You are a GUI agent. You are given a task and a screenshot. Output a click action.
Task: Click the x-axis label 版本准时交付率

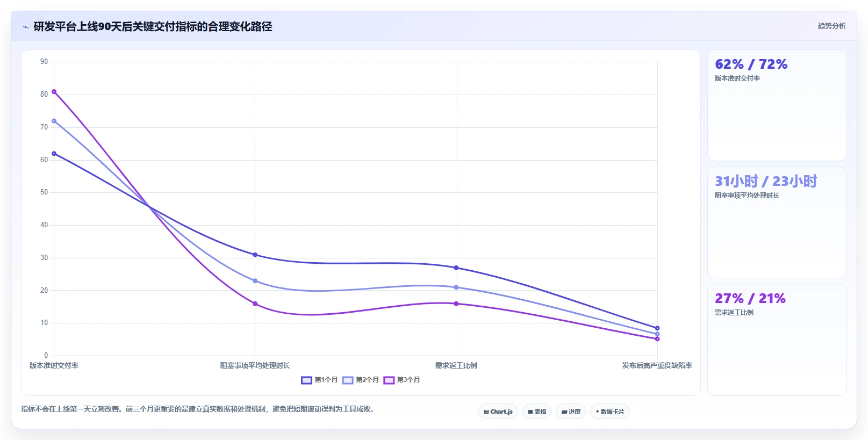point(54,365)
